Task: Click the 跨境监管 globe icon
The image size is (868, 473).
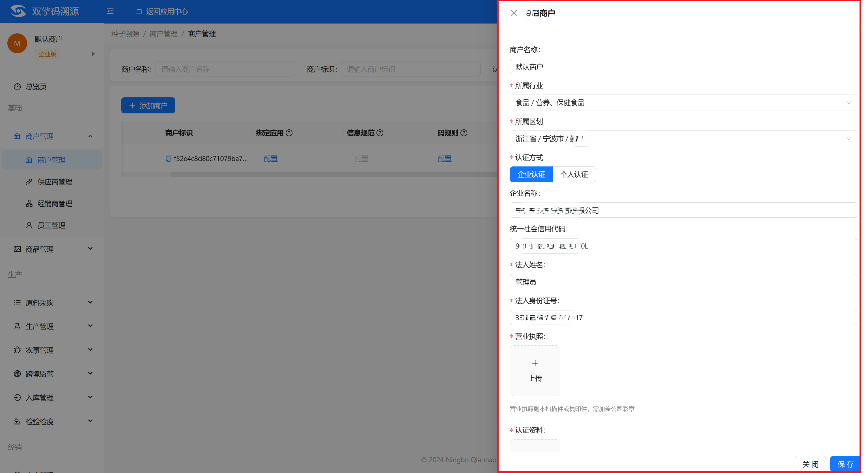Action: point(17,374)
